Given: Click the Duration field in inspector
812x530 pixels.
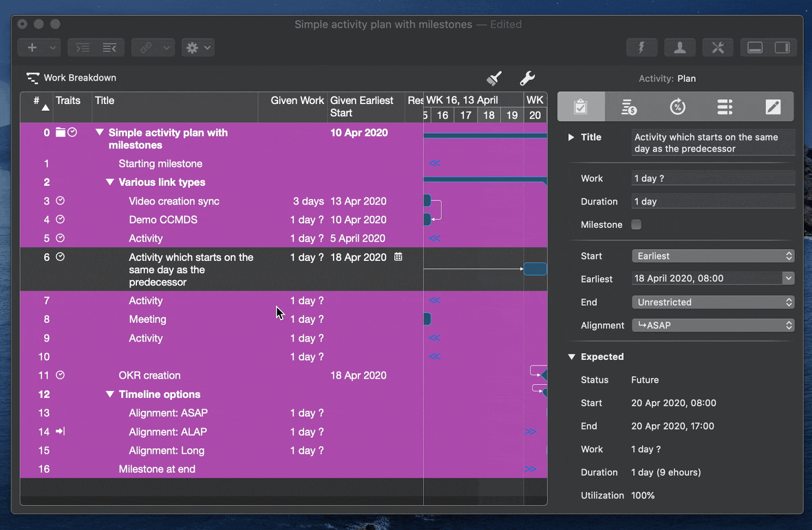Looking at the screenshot, I should pyautogui.click(x=713, y=202).
